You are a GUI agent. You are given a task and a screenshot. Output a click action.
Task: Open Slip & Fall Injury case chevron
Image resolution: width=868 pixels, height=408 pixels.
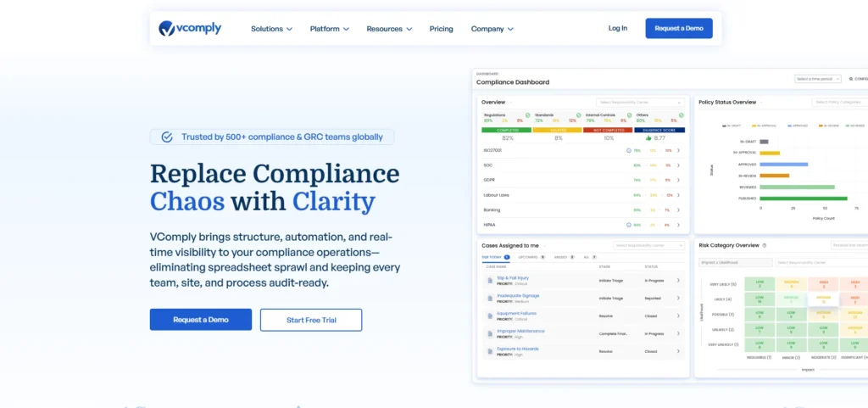tap(679, 281)
